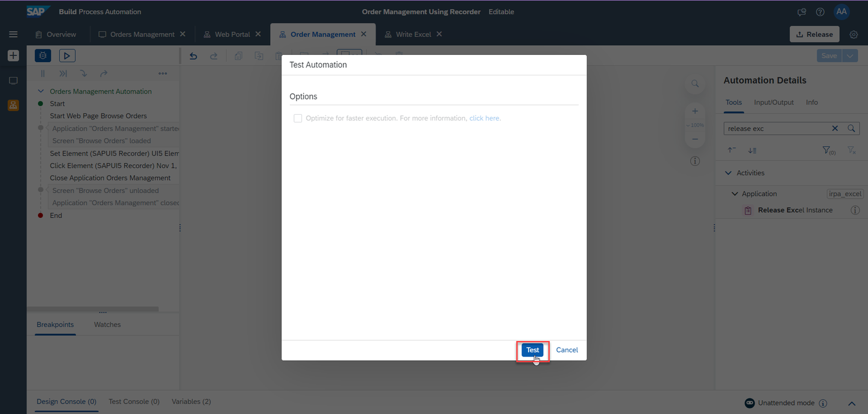Click the SAP logo
The height and width of the screenshot is (414, 868).
click(x=39, y=11)
